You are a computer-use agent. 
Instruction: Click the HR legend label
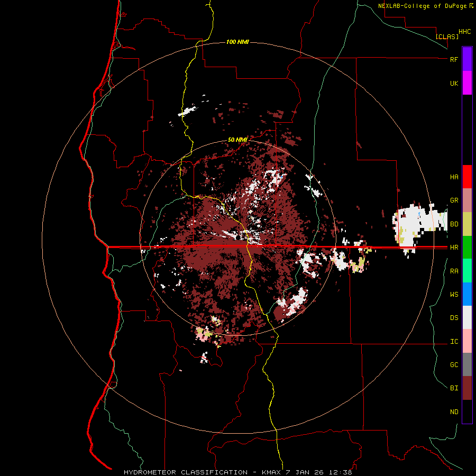tap(454, 248)
